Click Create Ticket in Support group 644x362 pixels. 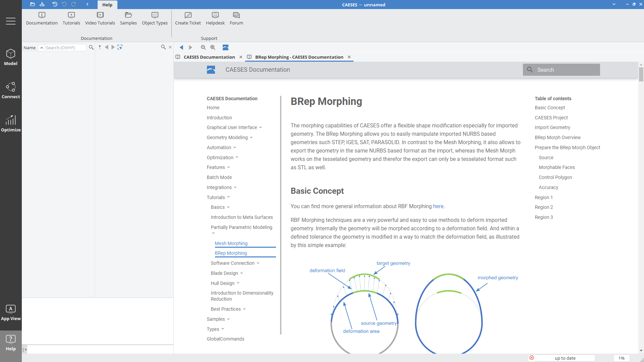click(188, 19)
